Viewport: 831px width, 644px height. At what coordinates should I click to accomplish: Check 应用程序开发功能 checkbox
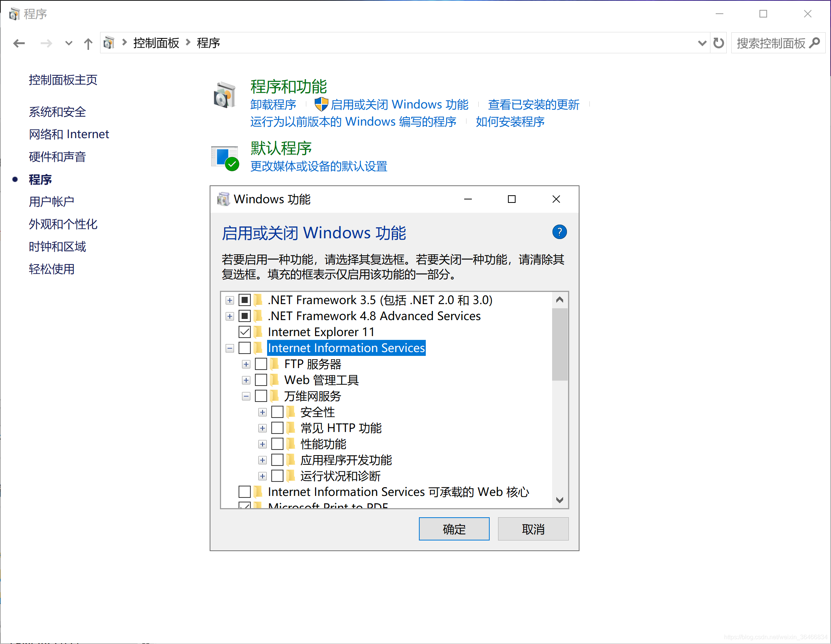click(x=277, y=460)
